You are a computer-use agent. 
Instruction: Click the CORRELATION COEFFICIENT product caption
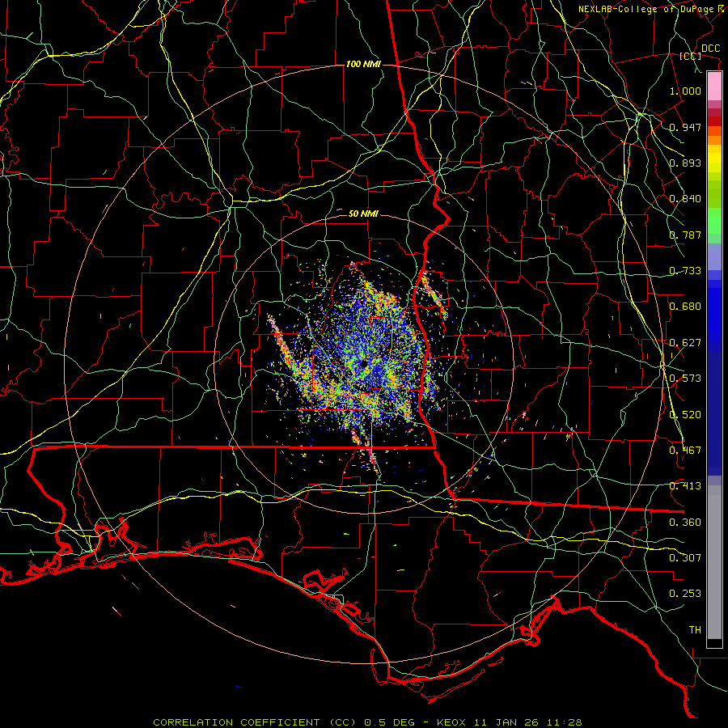click(x=255, y=722)
